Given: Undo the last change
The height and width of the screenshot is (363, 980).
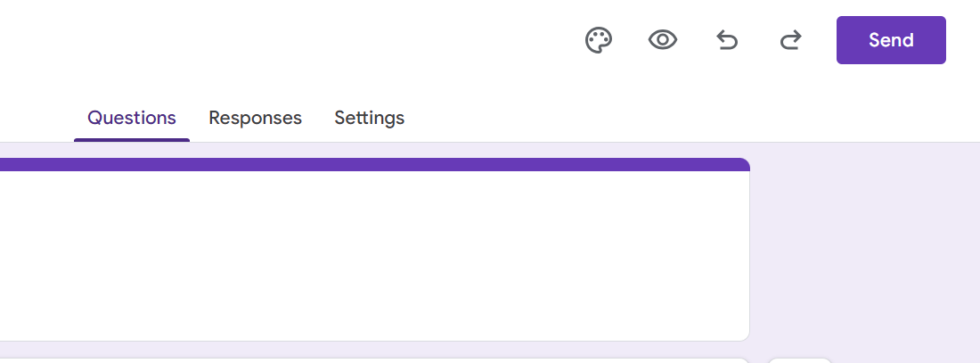Looking at the screenshot, I should coord(727,40).
